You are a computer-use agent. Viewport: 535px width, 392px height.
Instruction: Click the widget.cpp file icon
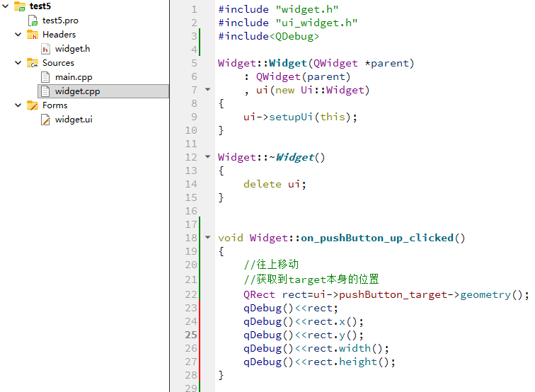click(45, 91)
